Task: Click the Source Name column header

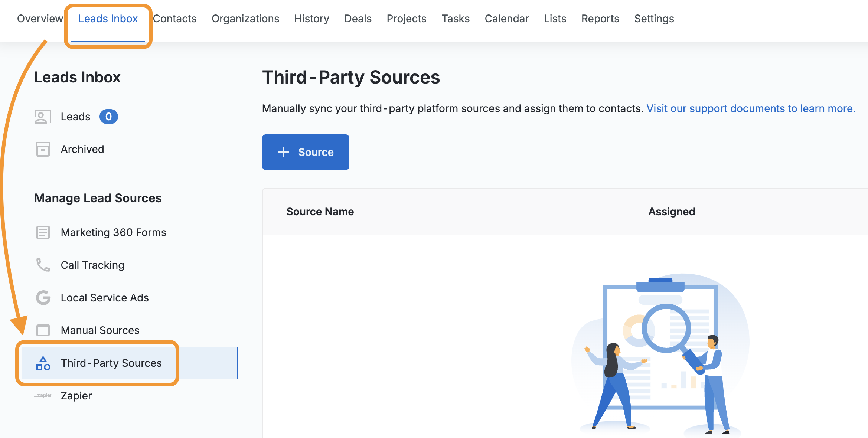Action: point(320,212)
